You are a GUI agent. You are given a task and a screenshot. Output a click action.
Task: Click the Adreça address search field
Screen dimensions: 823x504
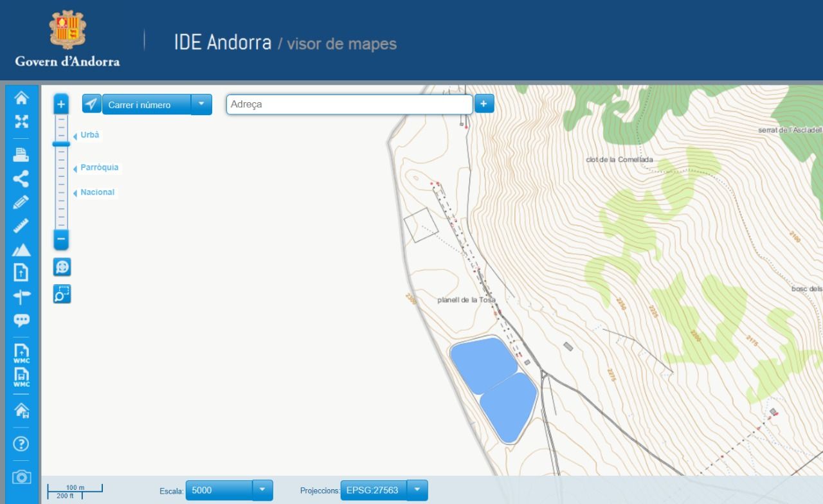tap(349, 104)
